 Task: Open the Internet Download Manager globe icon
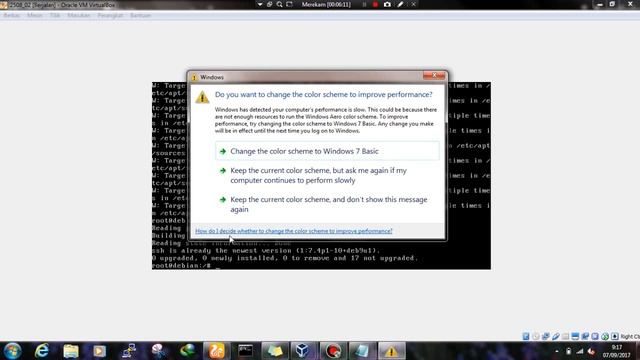(187, 351)
